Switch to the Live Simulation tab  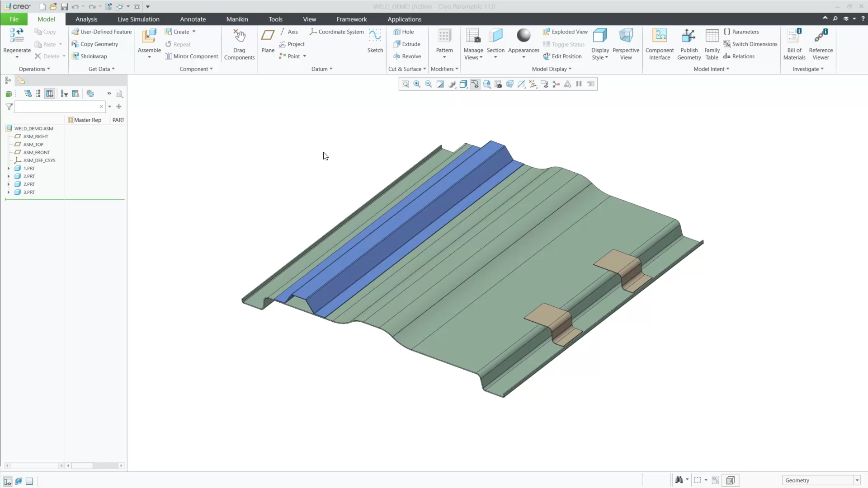point(138,19)
